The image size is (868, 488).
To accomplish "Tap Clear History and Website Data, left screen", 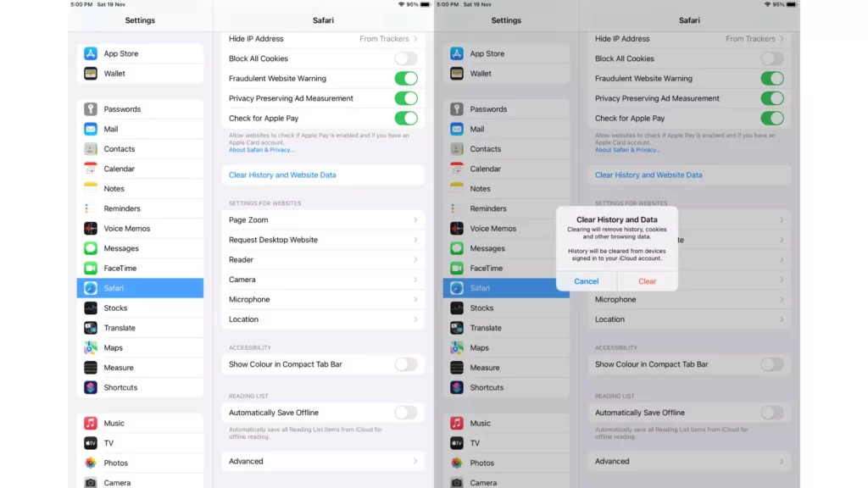I will 282,175.
